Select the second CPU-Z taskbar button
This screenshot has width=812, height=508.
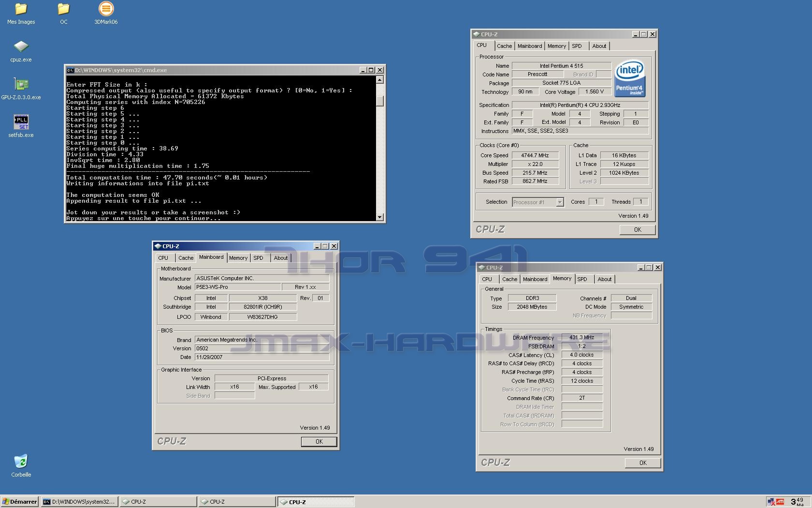coord(237,502)
